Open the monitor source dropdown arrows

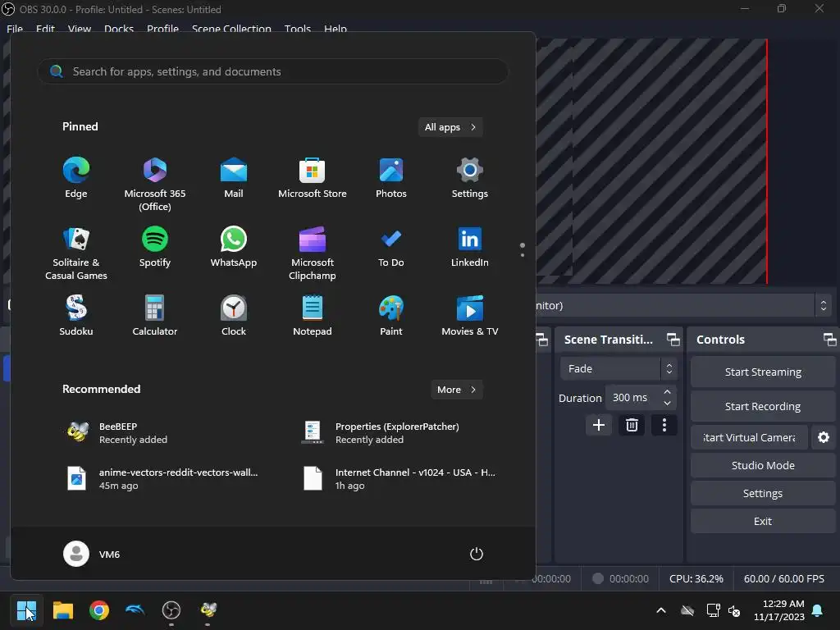click(824, 305)
